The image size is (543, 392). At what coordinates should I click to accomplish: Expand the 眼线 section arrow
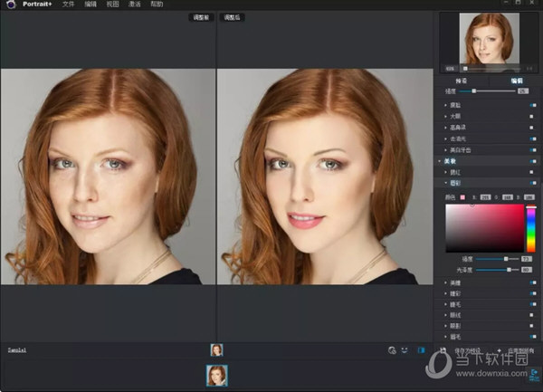pos(445,315)
